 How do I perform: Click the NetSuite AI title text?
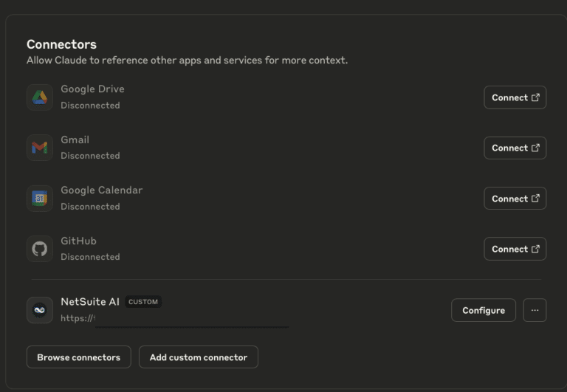tap(89, 302)
